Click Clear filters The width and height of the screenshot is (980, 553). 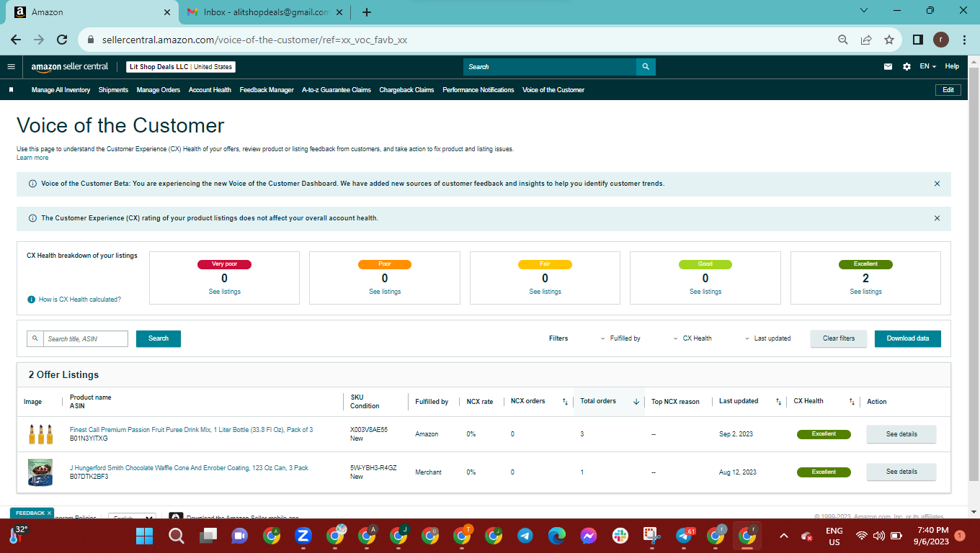[839, 338]
